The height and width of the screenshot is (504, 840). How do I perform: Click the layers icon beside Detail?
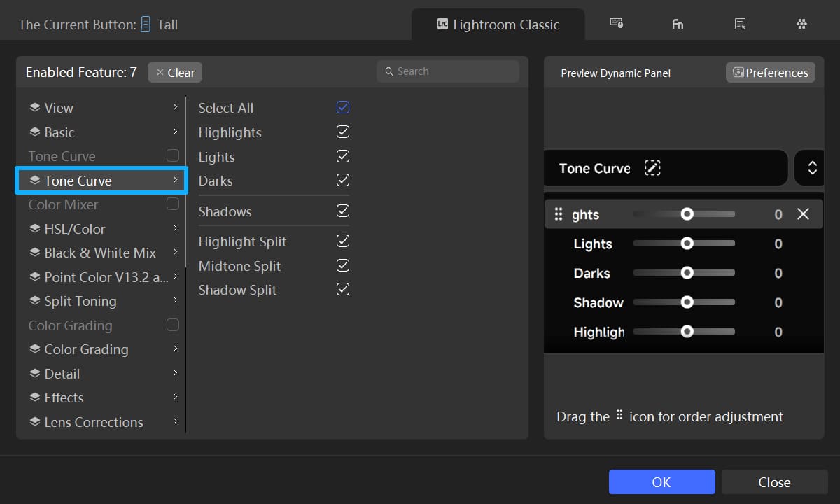pos(34,374)
